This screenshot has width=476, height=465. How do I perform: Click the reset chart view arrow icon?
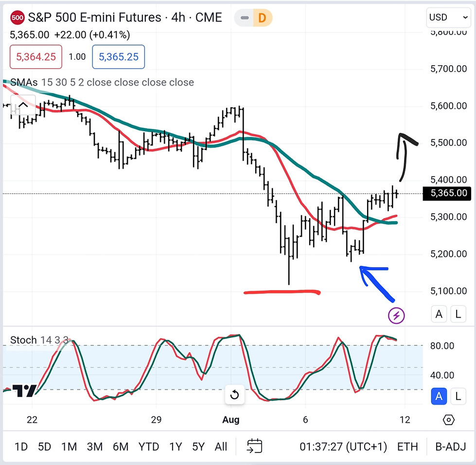click(x=234, y=395)
